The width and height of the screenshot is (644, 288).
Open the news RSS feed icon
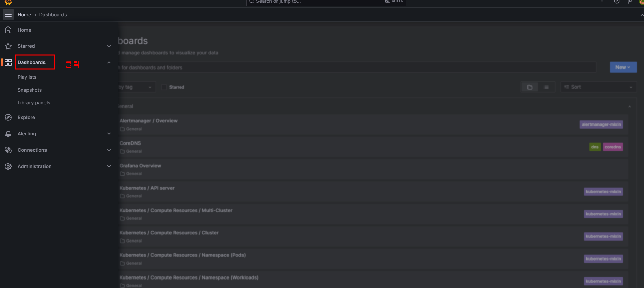[x=630, y=2]
